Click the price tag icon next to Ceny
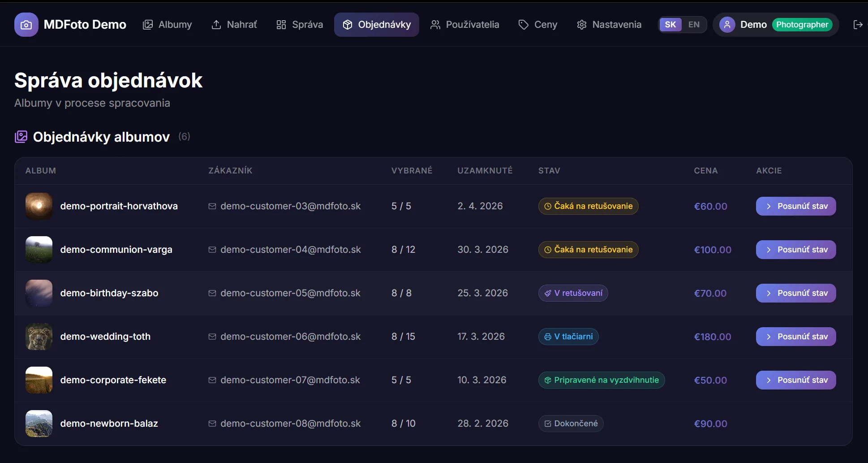This screenshot has width=868, height=463. click(x=523, y=25)
